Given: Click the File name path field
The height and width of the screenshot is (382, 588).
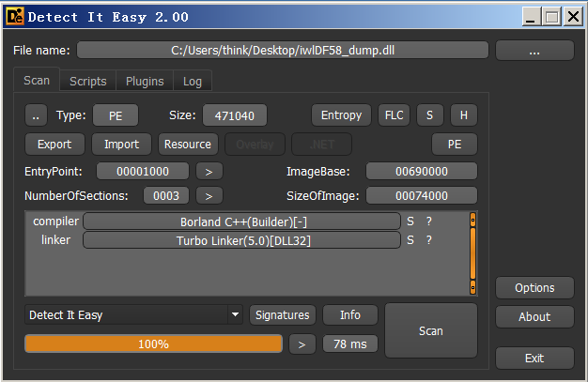Looking at the screenshot, I should click(x=283, y=51).
